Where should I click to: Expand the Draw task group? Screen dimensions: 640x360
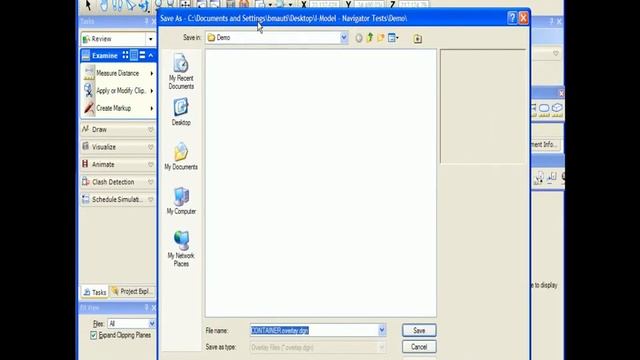(x=151, y=130)
